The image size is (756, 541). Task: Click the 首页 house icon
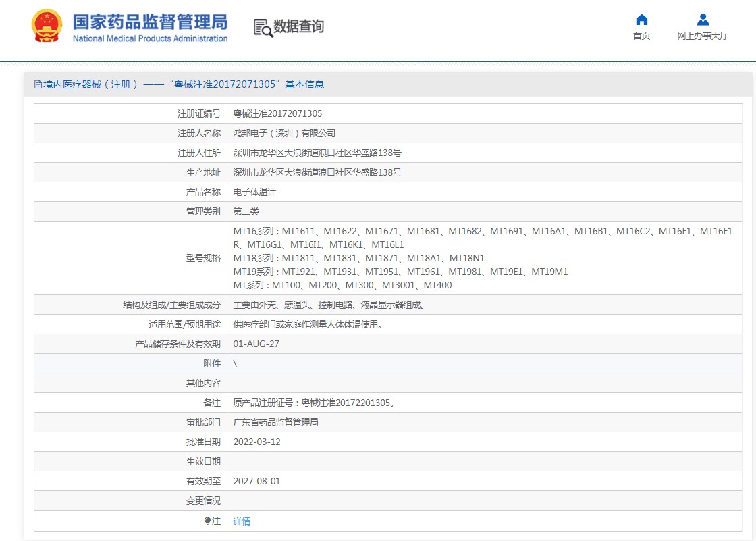[x=642, y=20]
